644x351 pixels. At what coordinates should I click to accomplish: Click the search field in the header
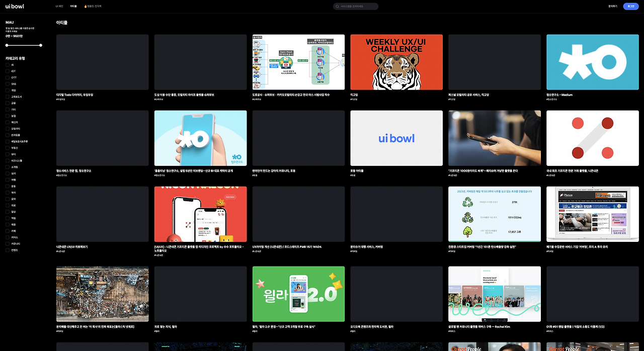(x=356, y=7)
